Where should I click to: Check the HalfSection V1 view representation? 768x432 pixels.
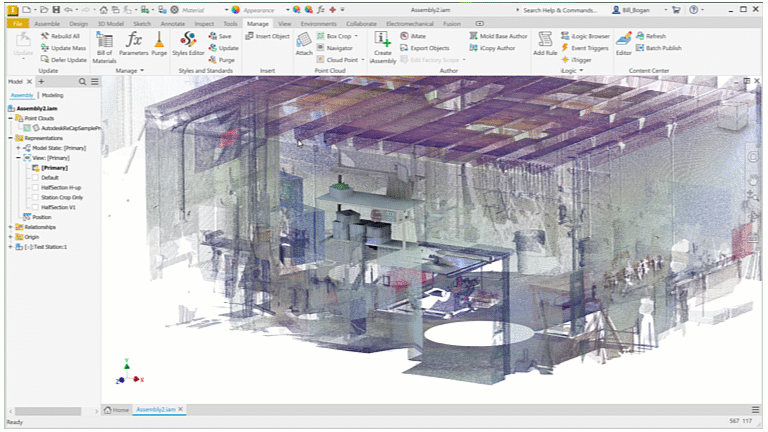click(x=35, y=207)
